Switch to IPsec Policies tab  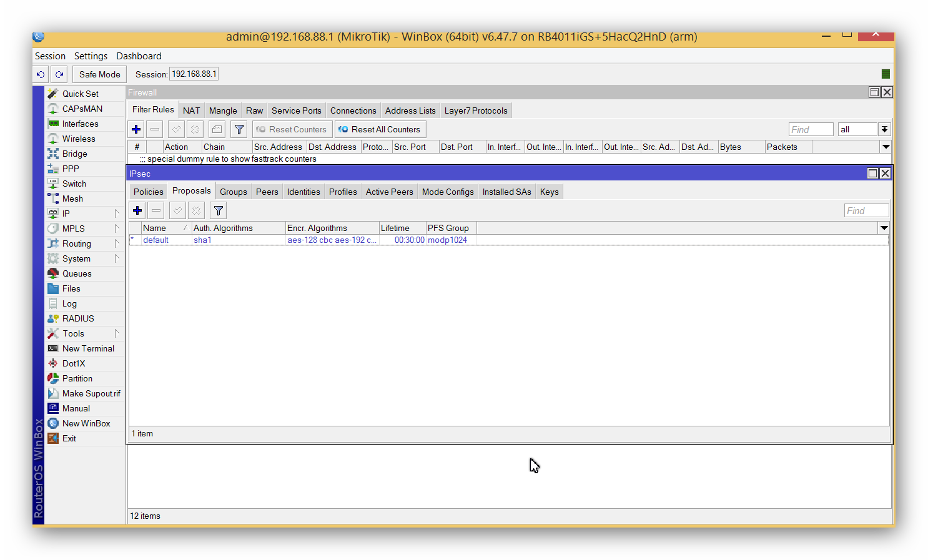pyautogui.click(x=148, y=192)
